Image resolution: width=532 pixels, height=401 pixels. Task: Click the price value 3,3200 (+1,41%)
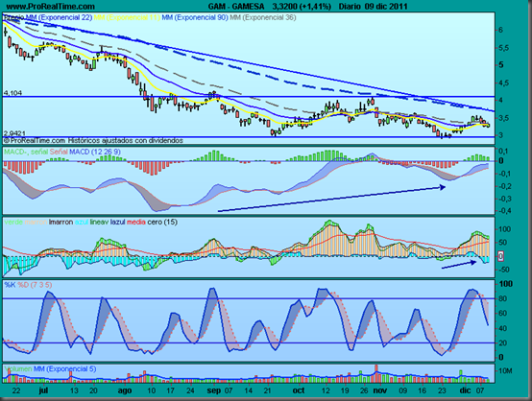(302, 7)
